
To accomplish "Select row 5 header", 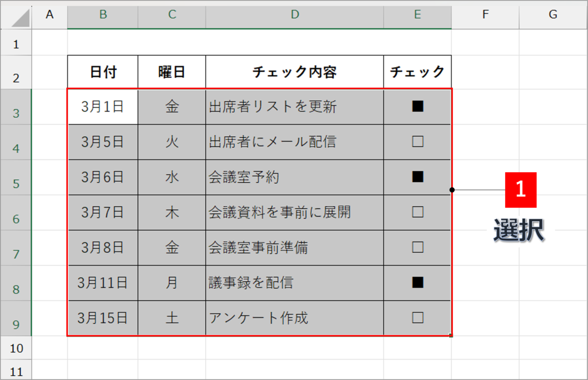I will (x=16, y=177).
